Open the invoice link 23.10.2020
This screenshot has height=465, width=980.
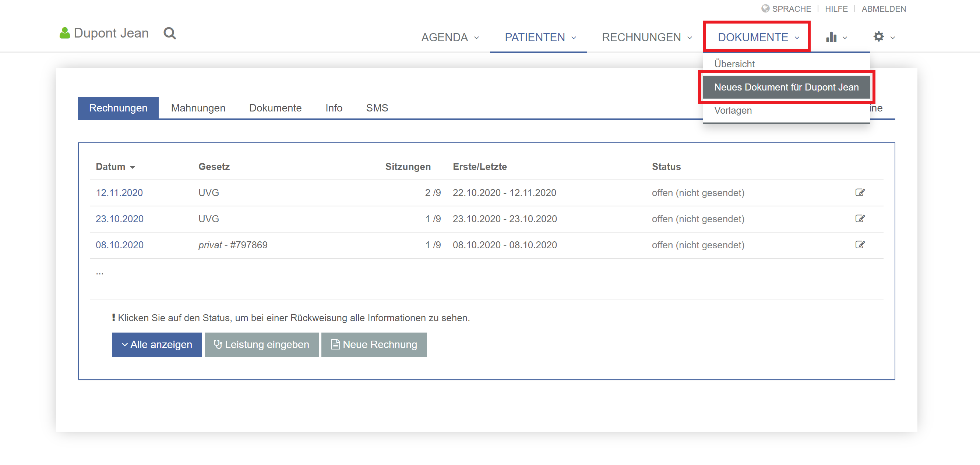click(119, 219)
